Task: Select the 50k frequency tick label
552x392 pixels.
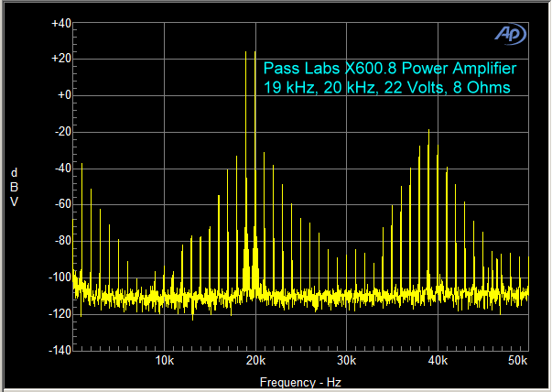Action: click(516, 360)
